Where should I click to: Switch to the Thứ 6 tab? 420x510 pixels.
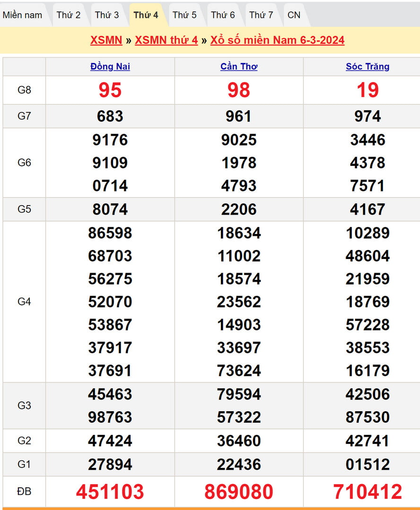tap(223, 15)
